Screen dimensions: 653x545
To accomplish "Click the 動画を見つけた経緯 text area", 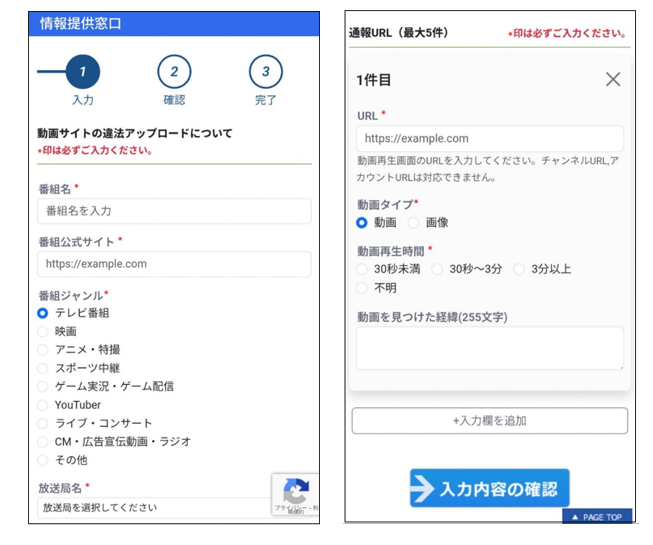I will pyautogui.click(x=490, y=348).
